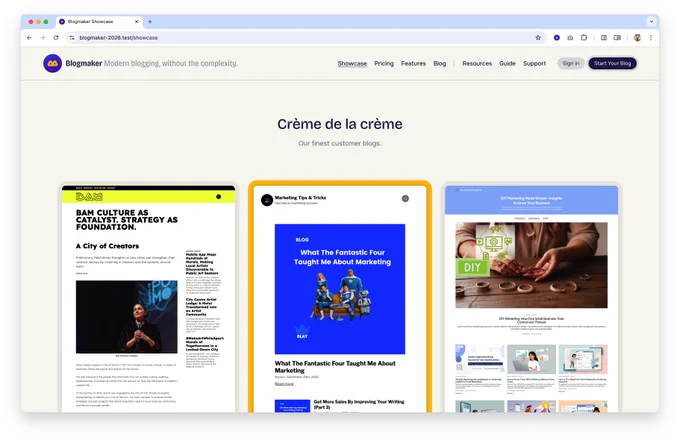The width and height of the screenshot is (680, 440).
Task: Click the Start Your Blog button
Action: [612, 63]
